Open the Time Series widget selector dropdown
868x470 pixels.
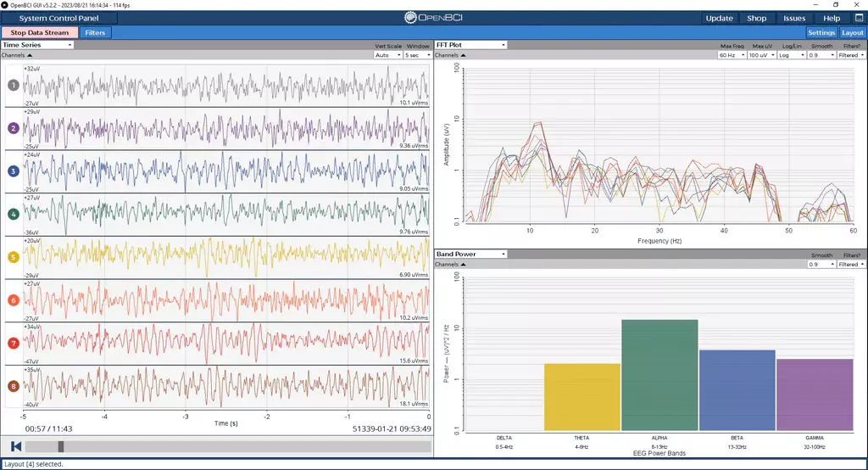coord(37,45)
